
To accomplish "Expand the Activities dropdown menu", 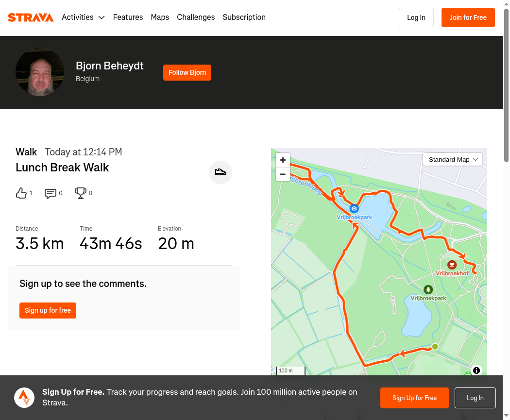I will (83, 17).
